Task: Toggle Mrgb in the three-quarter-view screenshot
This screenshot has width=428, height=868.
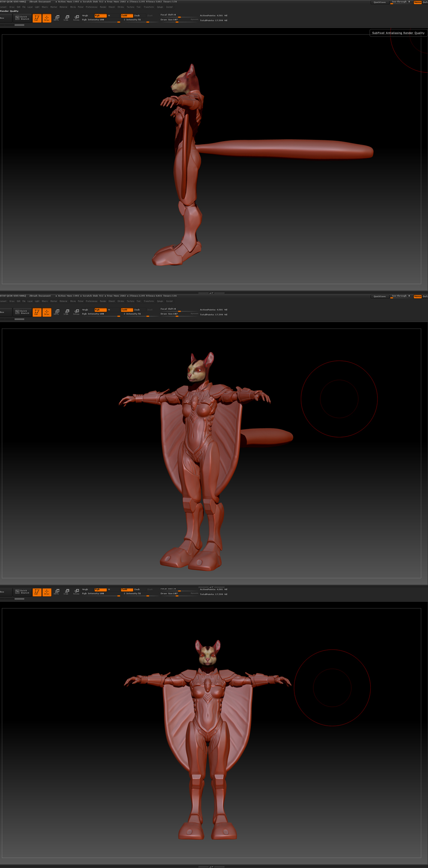Action: click(87, 310)
